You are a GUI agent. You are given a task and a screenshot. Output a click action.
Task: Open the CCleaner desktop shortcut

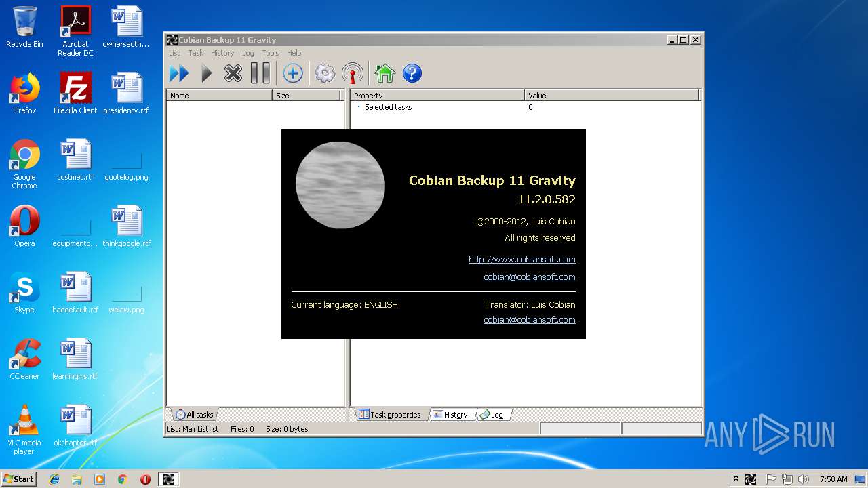pyautogui.click(x=24, y=359)
